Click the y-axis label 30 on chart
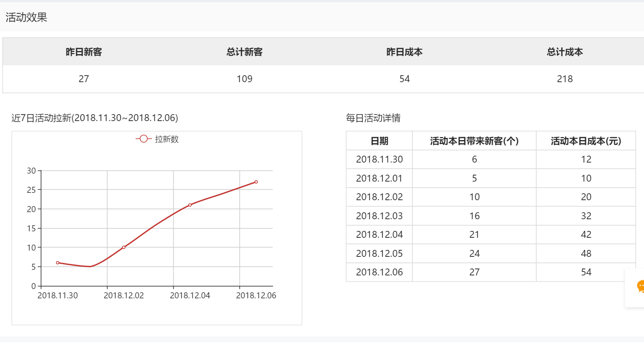 (32, 170)
